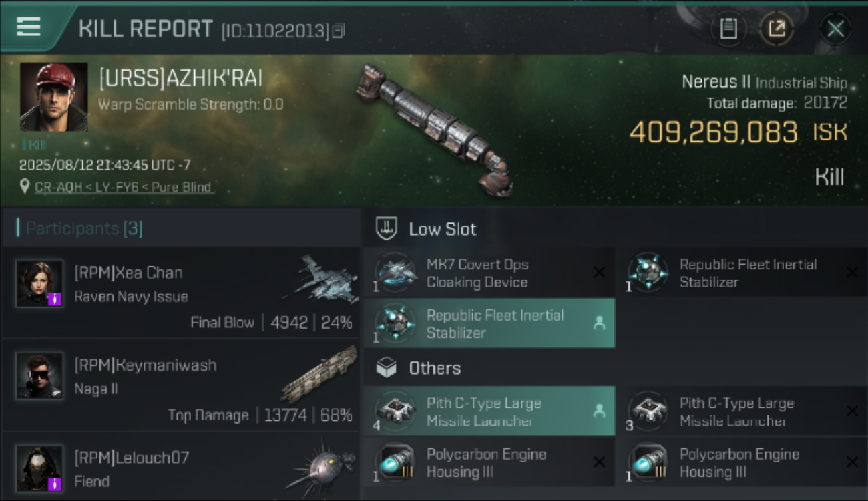868x501 pixels.
Task: Tap X beside MK7 Covert Ops Cloaking Device
Action: (599, 272)
